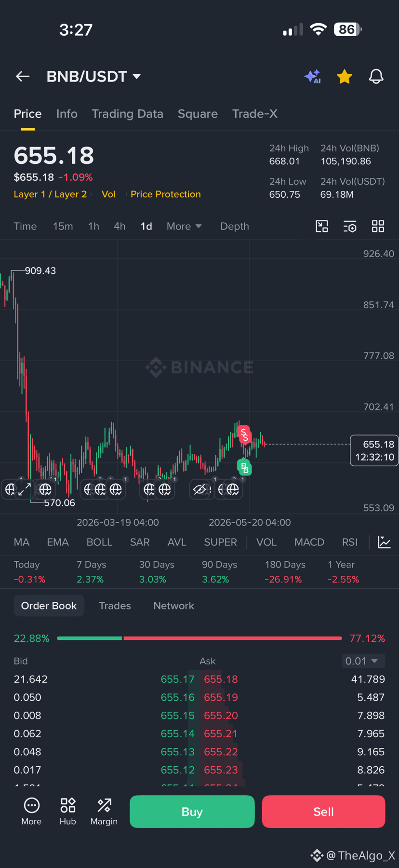The height and width of the screenshot is (868, 399).
Task: Expand the More intervals dropdown
Action: click(184, 226)
